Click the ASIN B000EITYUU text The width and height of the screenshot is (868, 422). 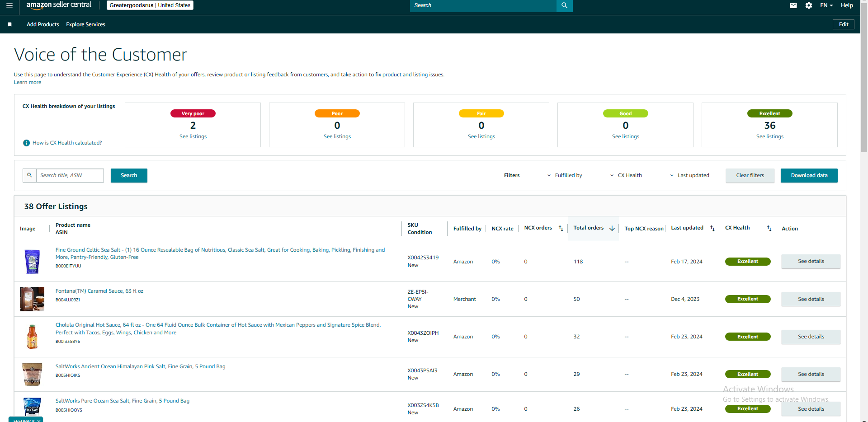(68, 266)
